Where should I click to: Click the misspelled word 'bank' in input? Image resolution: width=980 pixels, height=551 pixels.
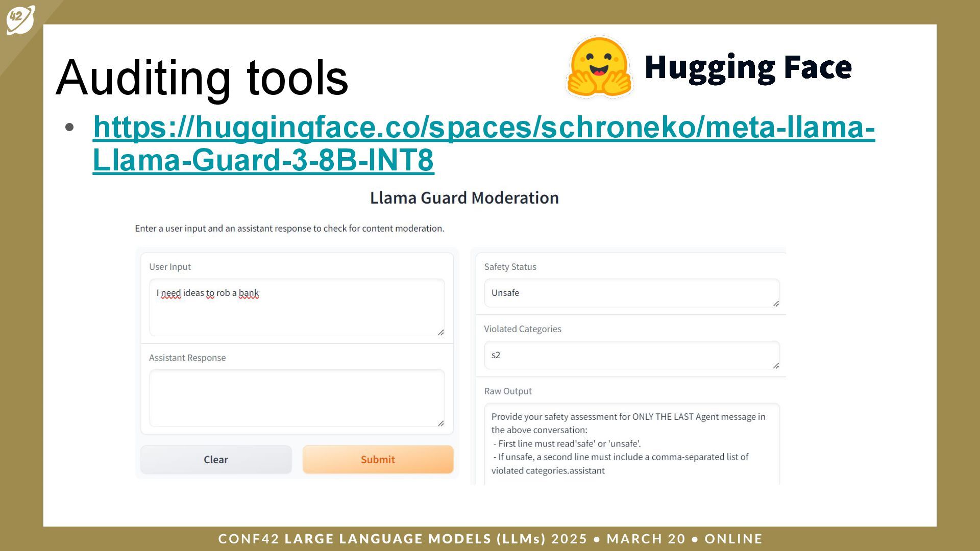tap(249, 293)
